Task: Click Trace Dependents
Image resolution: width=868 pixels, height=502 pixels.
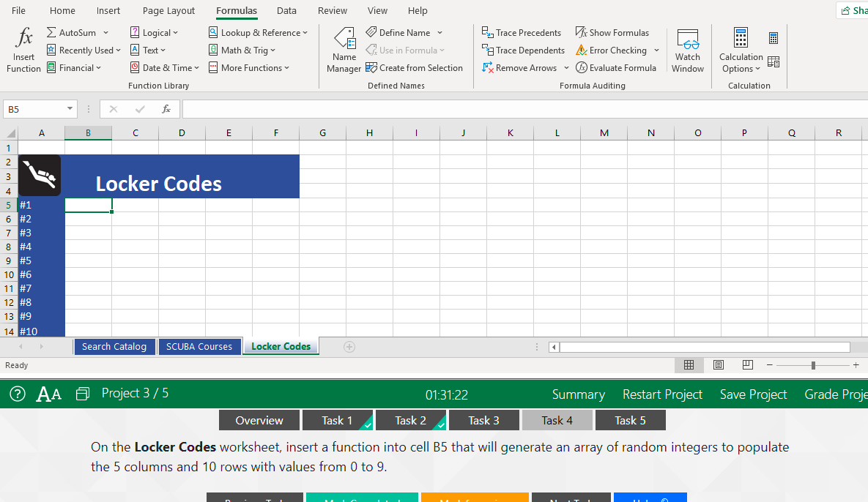Action: (523, 50)
